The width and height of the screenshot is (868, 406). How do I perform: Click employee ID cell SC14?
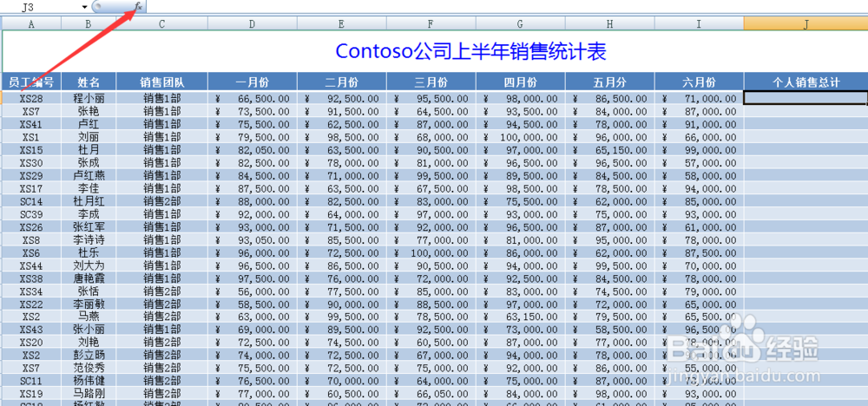click(x=31, y=201)
